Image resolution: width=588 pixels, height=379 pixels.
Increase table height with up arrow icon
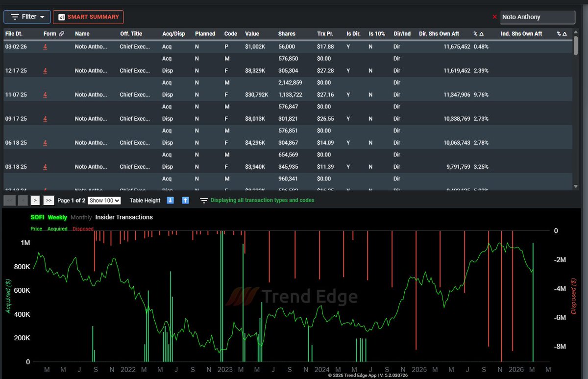(x=185, y=200)
